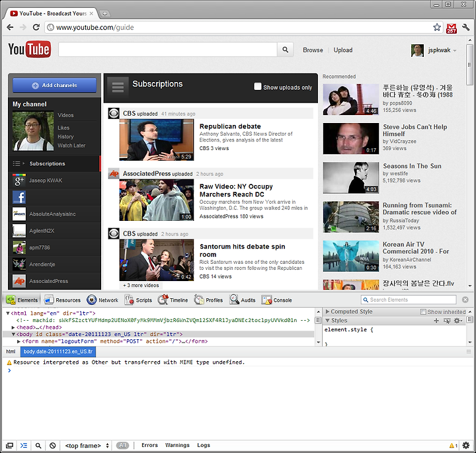Select AssociatedPress channel in sidebar

tap(55, 281)
